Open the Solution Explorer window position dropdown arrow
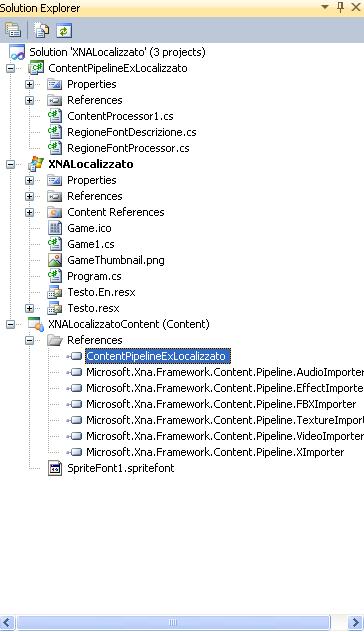364x632 pixels. click(x=324, y=7)
